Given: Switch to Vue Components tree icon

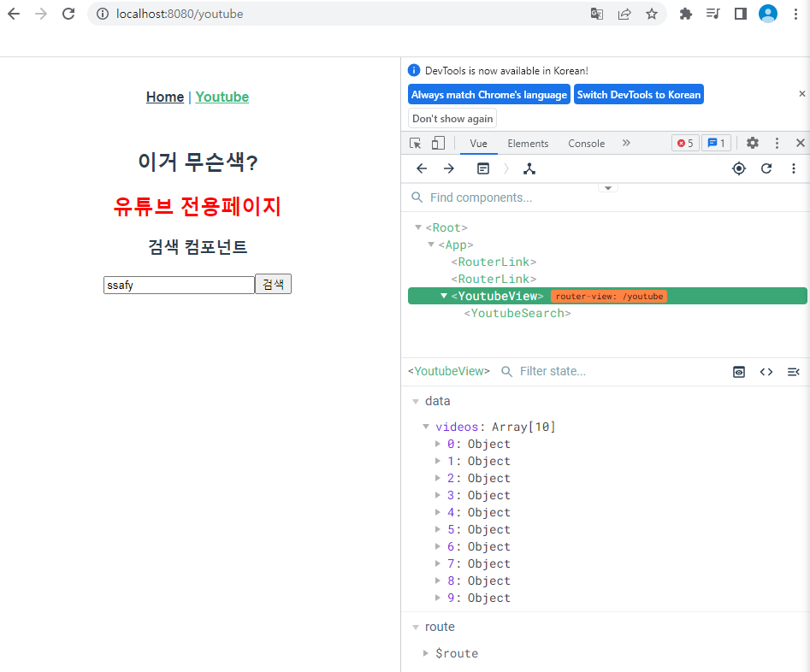Looking at the screenshot, I should pos(529,168).
